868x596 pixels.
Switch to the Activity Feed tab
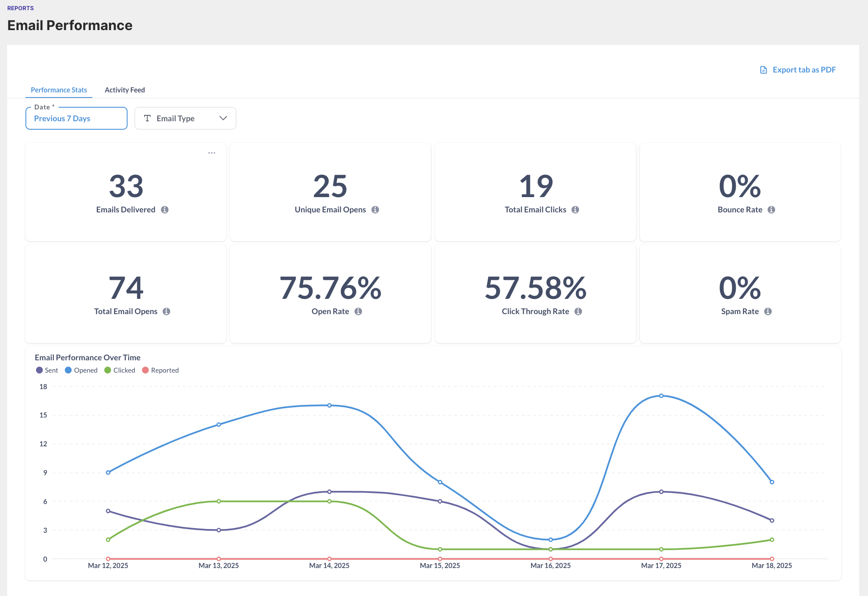click(125, 90)
